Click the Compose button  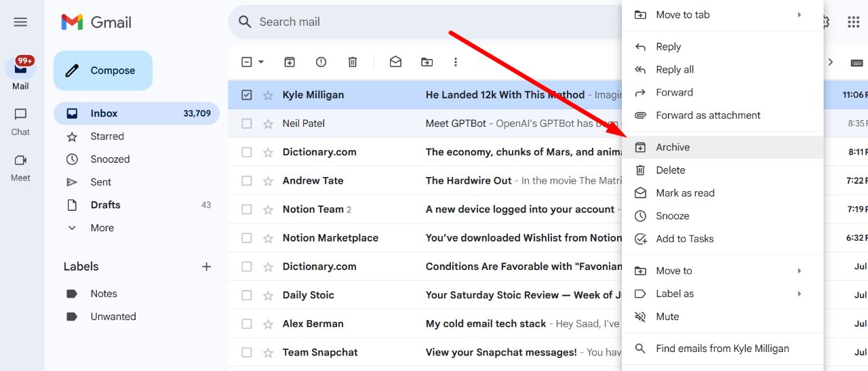coord(103,71)
